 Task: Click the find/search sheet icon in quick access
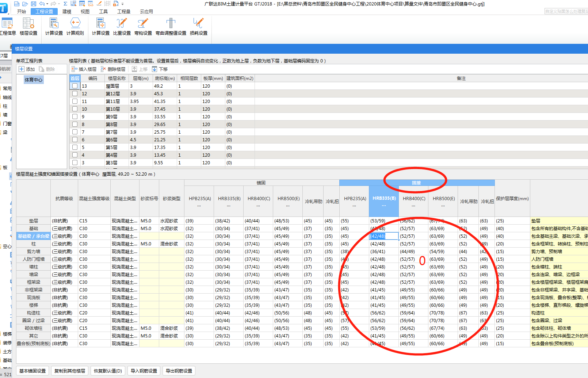(82, 4)
